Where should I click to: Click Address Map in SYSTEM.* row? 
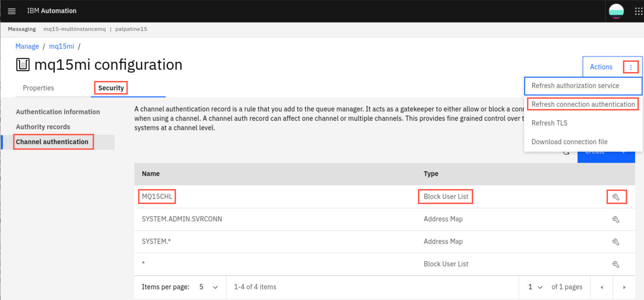(x=443, y=241)
